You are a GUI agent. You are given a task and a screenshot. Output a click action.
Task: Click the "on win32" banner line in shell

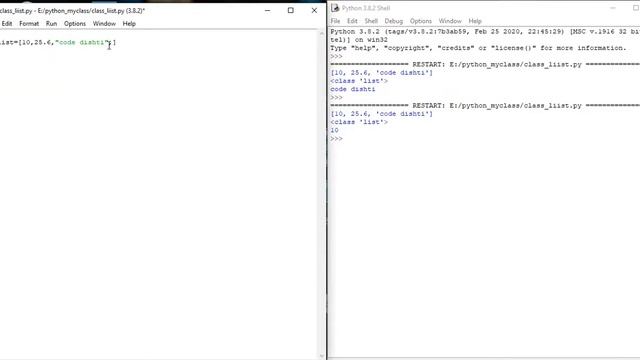[359, 40]
